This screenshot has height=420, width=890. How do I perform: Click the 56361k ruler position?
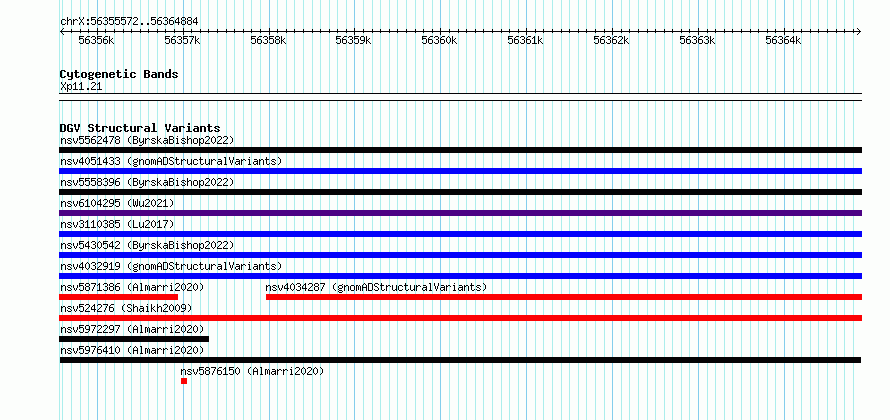coord(526,40)
